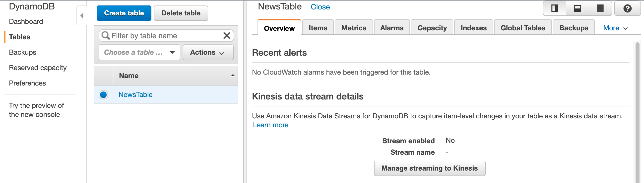Click the detail panel vertical scrollbar

point(637,112)
